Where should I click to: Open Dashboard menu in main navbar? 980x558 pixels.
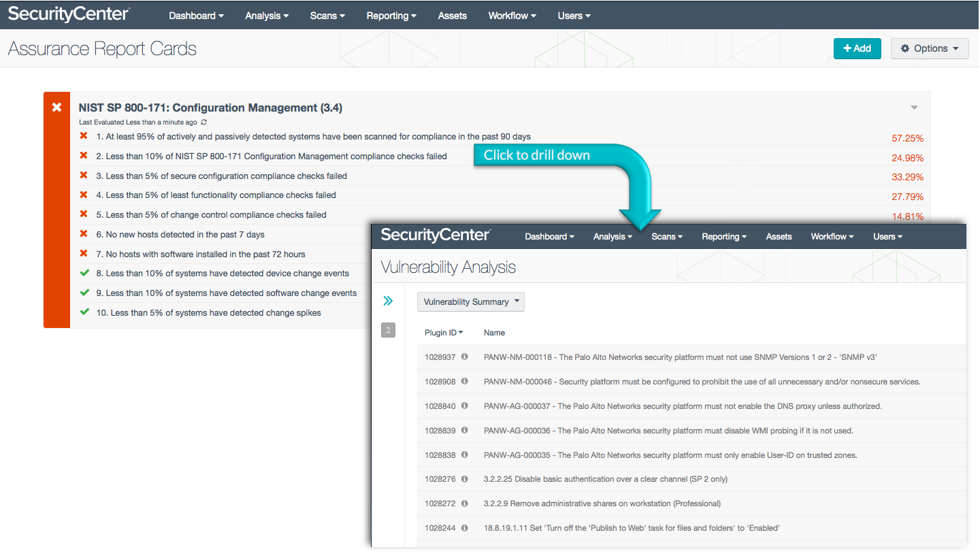click(197, 16)
